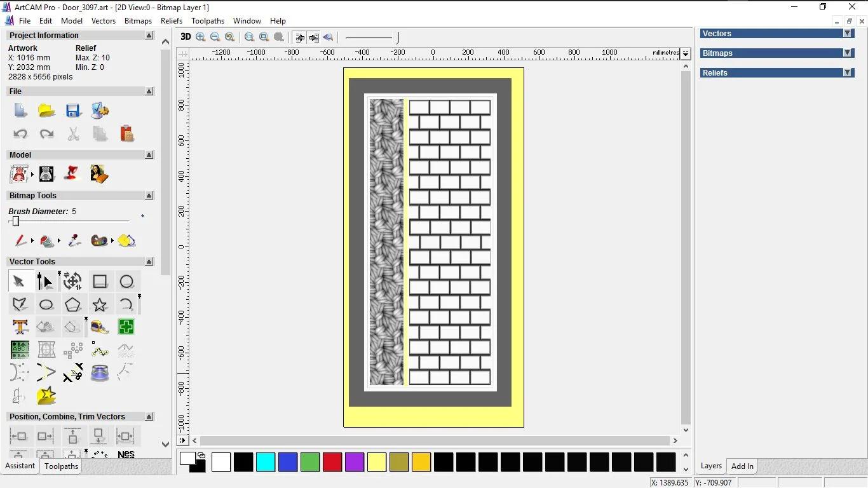Open the Toolpaths menu

coord(208,21)
